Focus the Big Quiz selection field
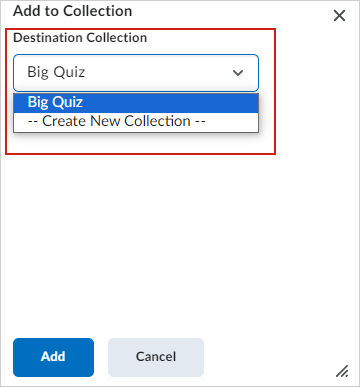The height and width of the screenshot is (387, 360). [x=136, y=73]
